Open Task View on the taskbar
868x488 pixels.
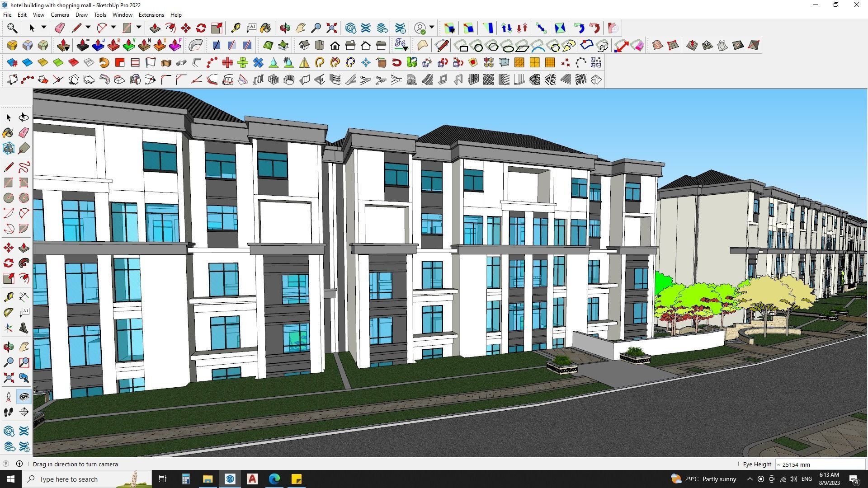[x=163, y=479]
